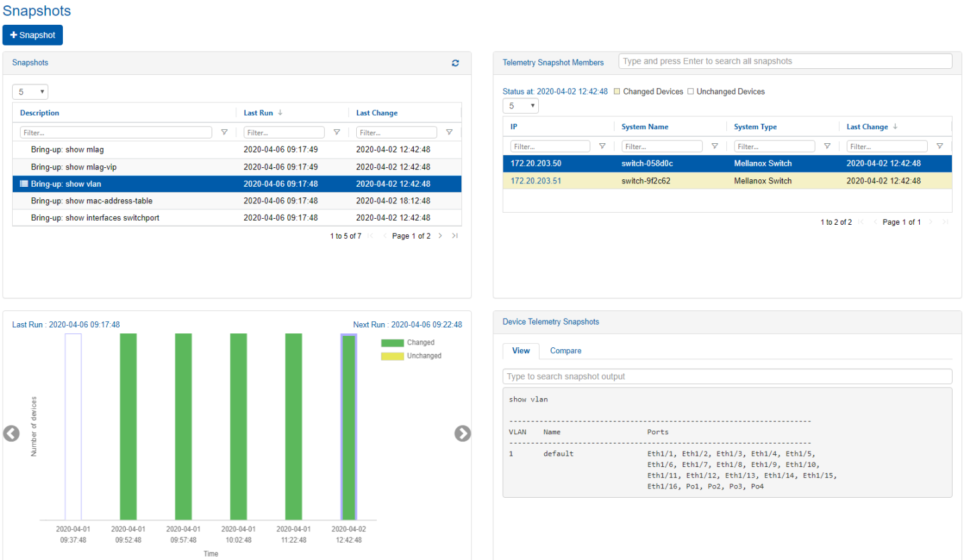Open the 172.20.203.51 device link
This screenshot has height=560, width=964.
click(x=536, y=181)
